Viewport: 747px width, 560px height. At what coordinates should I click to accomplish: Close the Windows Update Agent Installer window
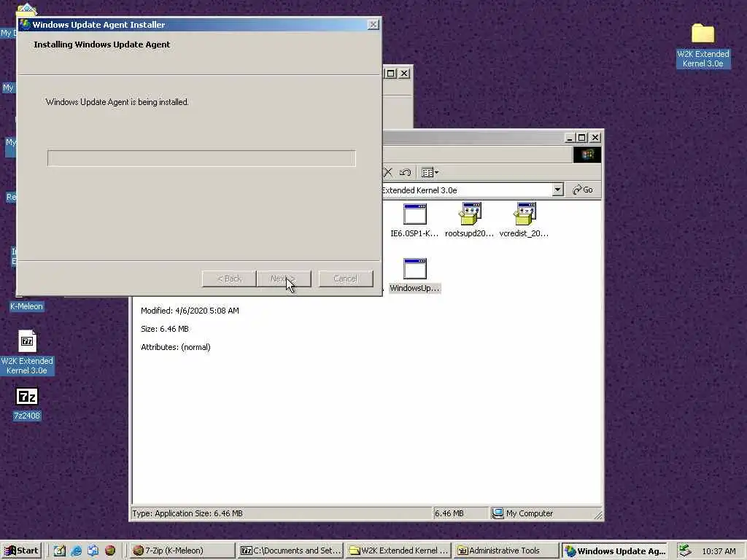(x=373, y=24)
